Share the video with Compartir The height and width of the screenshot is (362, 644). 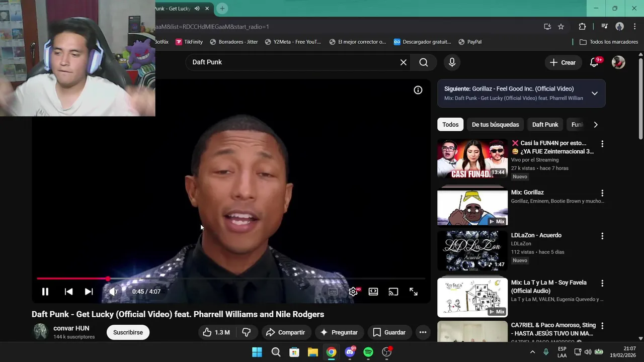285,332
